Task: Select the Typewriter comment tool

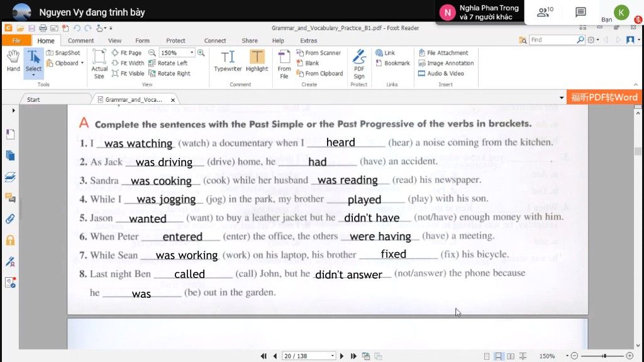Action: pyautogui.click(x=228, y=61)
